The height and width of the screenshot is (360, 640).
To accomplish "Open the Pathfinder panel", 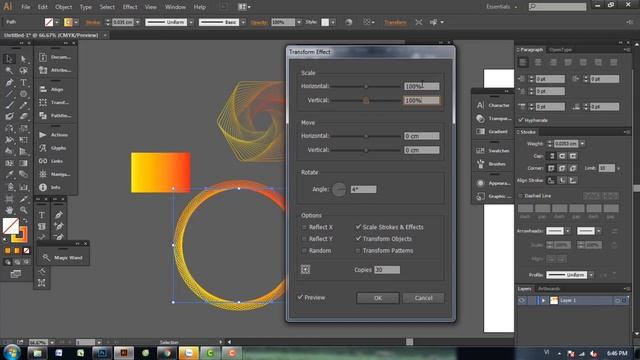I will tap(55, 116).
